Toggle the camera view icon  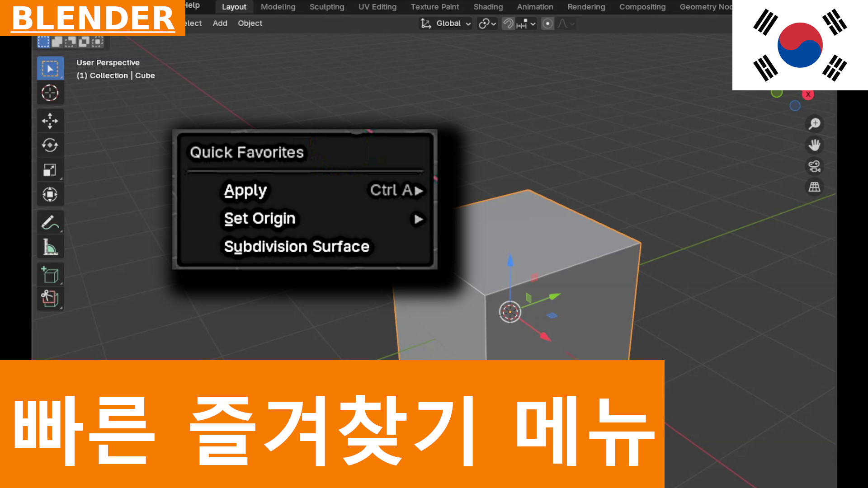pos(814,166)
